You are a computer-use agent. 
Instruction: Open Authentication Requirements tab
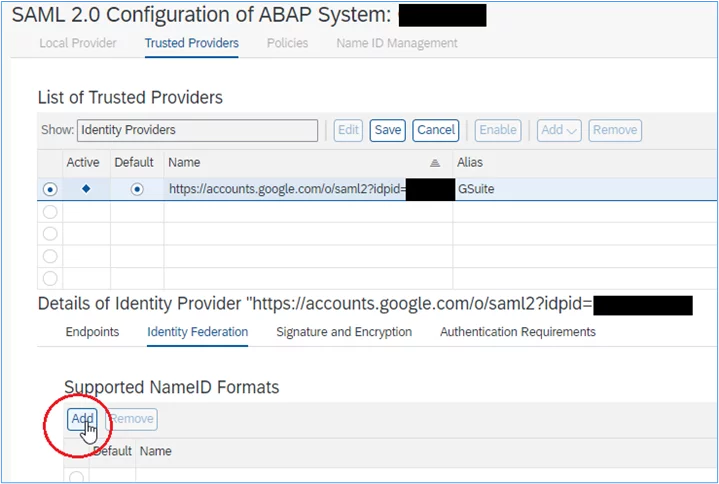tap(518, 332)
